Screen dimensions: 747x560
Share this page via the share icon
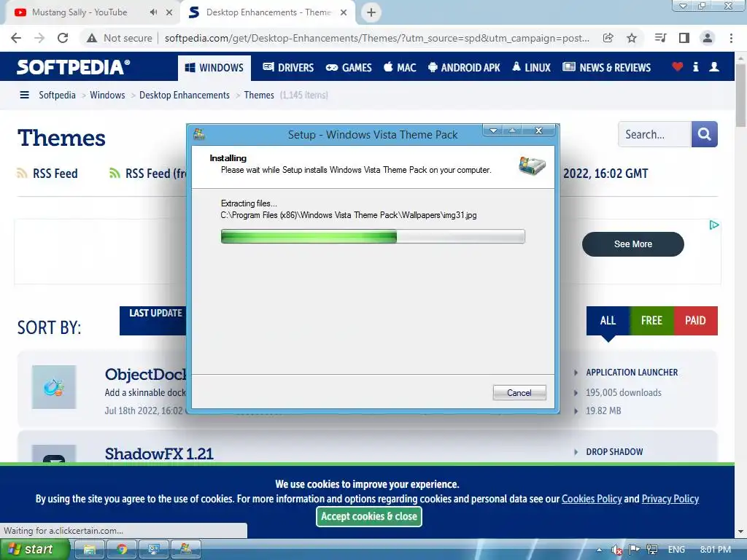pos(608,38)
